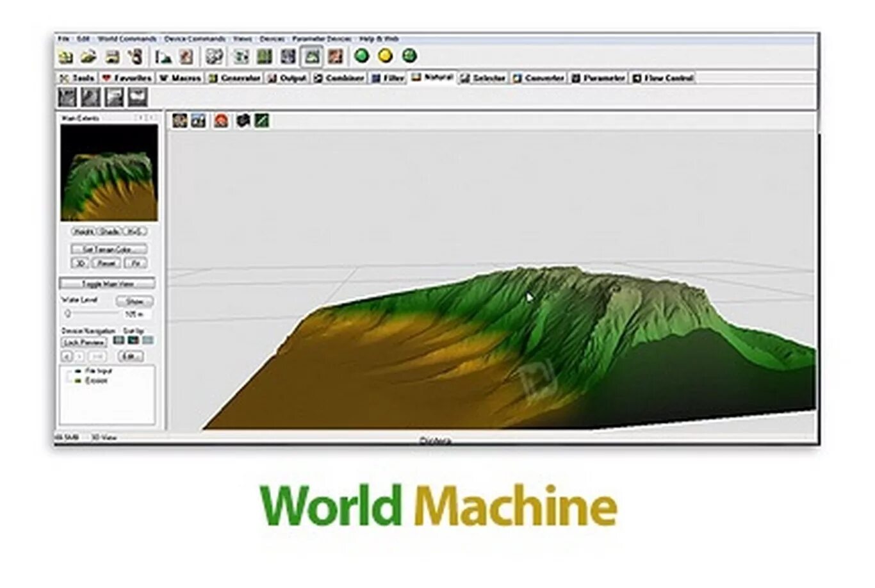Click the highlighted 3D view toolbar icon
The image size is (875, 588).
pyautogui.click(x=312, y=57)
